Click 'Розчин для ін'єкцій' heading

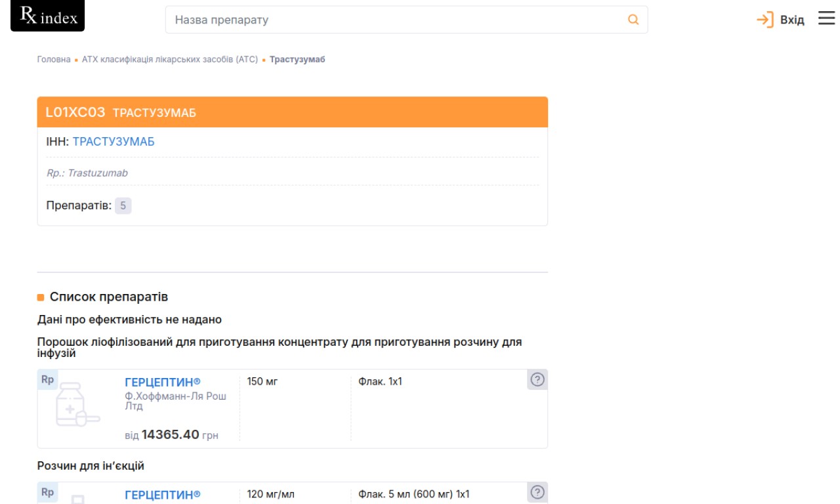pos(91,466)
